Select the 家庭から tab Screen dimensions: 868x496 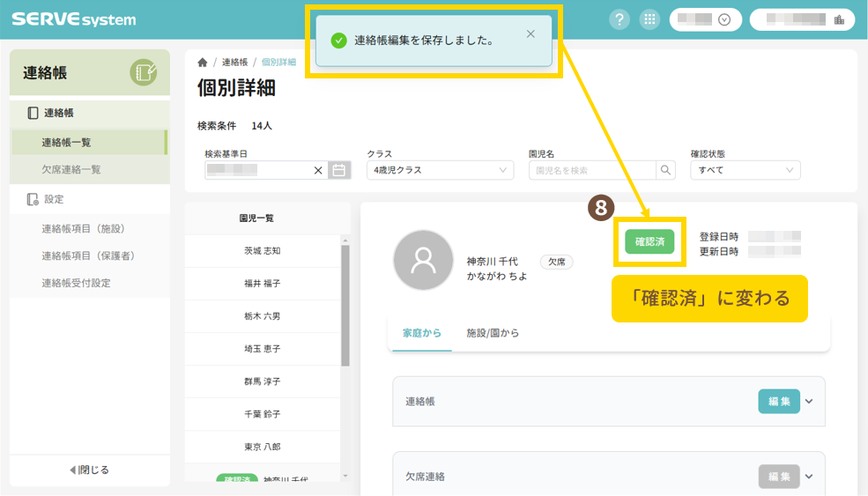tap(422, 333)
